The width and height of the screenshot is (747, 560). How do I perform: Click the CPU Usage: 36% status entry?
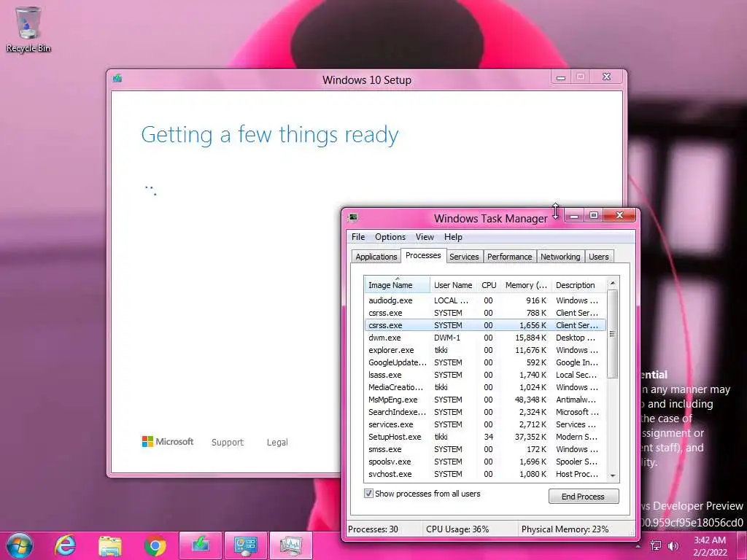(457, 529)
